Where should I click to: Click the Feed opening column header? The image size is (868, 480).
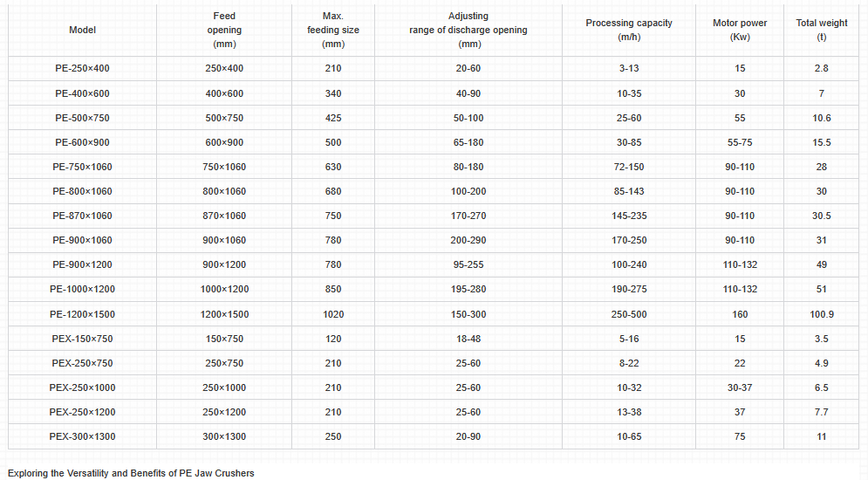tap(224, 31)
